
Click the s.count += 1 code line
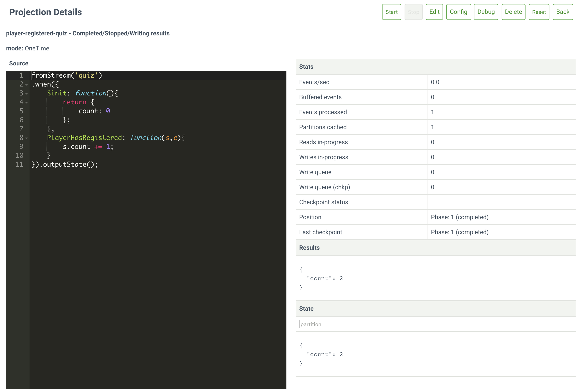[x=88, y=147]
